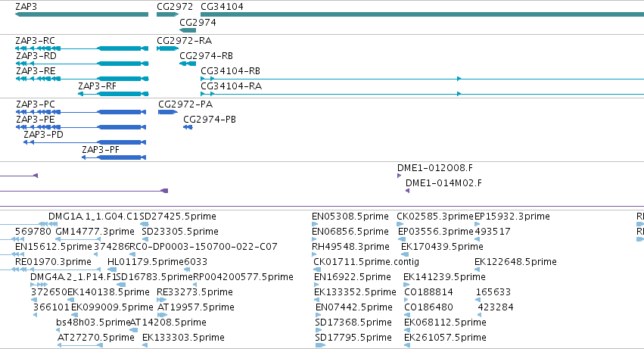Click the EP15932.3prime EST label
Image resolution: width=644 pixels, height=349 pixels.
(x=512, y=217)
